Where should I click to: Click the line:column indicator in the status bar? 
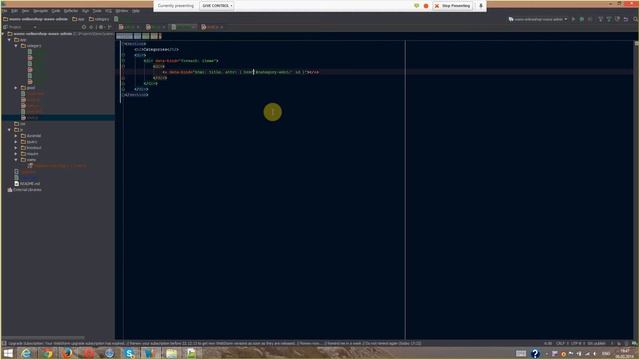point(548,343)
